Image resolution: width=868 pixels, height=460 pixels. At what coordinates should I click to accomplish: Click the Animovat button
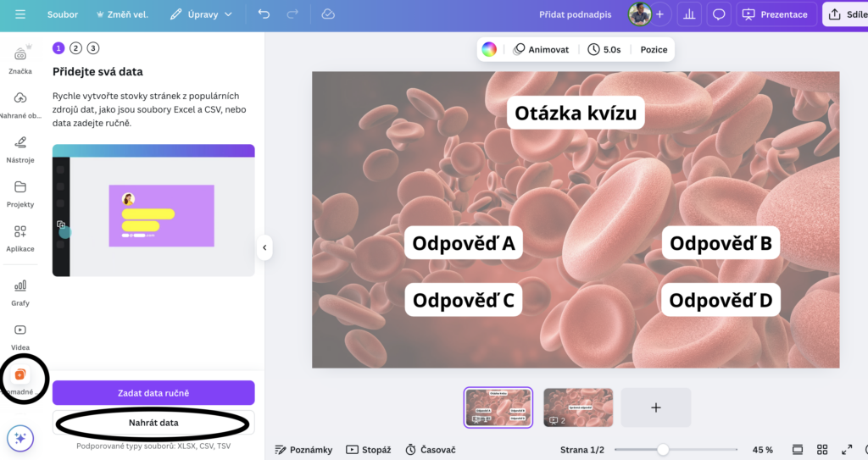pos(542,49)
